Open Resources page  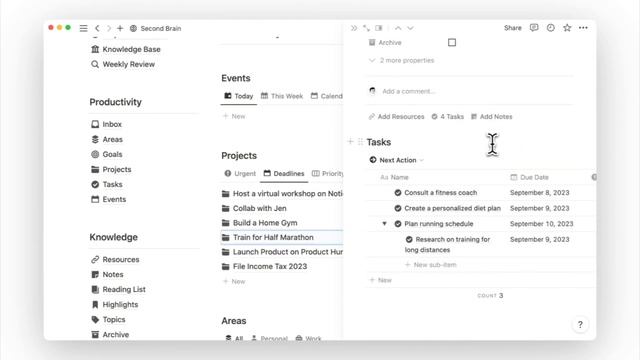[115, 260]
